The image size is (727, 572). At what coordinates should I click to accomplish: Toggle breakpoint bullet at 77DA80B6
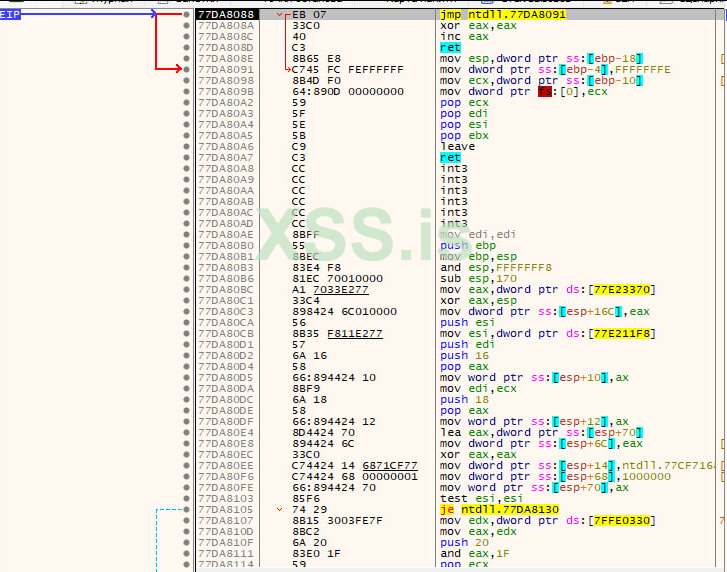pyautogui.click(x=186, y=279)
